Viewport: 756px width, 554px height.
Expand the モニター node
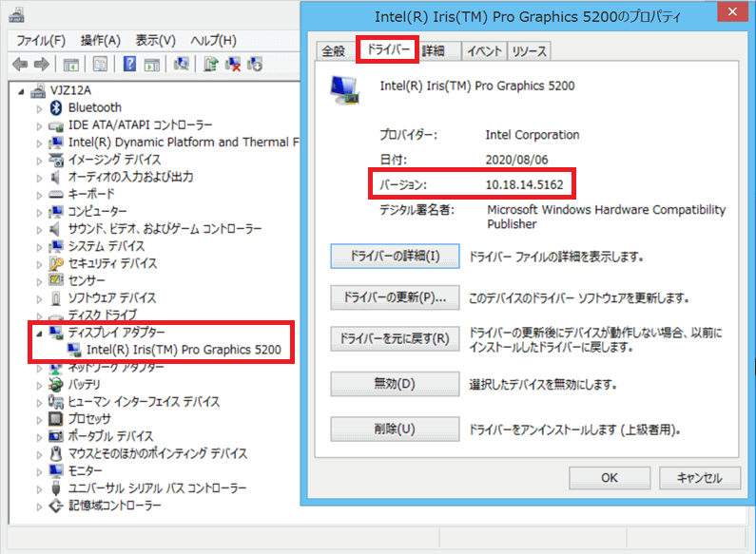pyautogui.click(x=39, y=472)
